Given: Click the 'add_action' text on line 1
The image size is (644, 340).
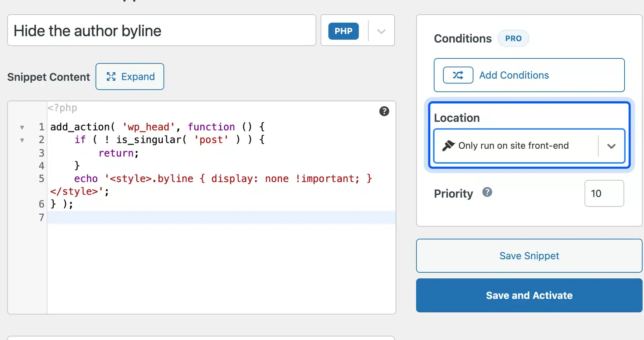Looking at the screenshot, I should point(80,127).
